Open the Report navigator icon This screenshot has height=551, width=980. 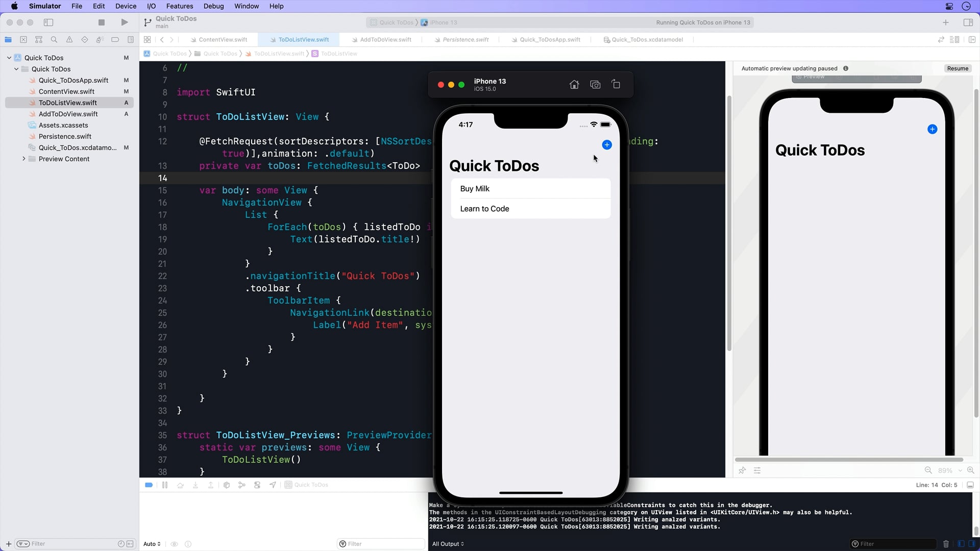pos(131,40)
